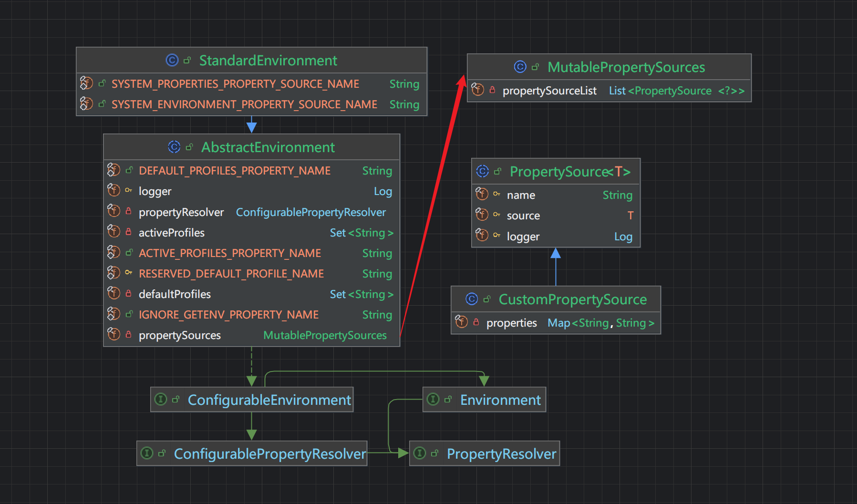Select the ConfigurablePropertyResolver interface node
The image size is (857, 504).
pyautogui.click(x=252, y=453)
